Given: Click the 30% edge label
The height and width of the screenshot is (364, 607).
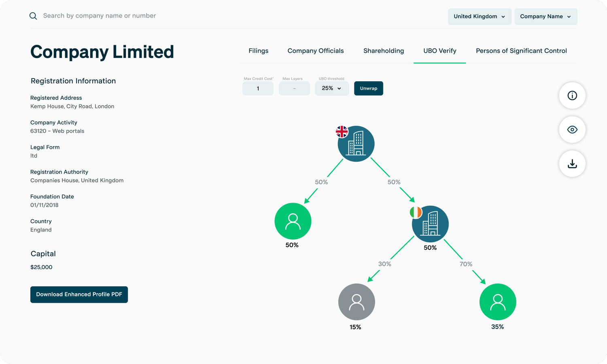Looking at the screenshot, I should point(384,264).
